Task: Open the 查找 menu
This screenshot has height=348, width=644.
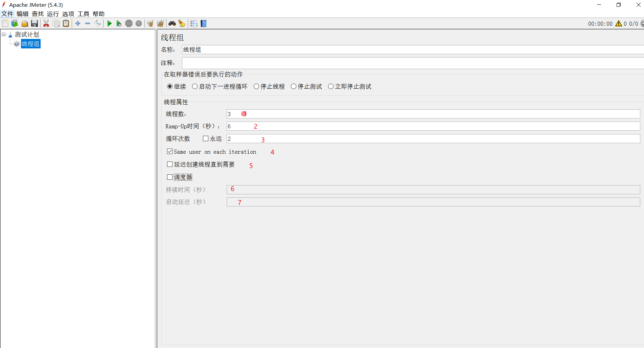Action: point(38,14)
